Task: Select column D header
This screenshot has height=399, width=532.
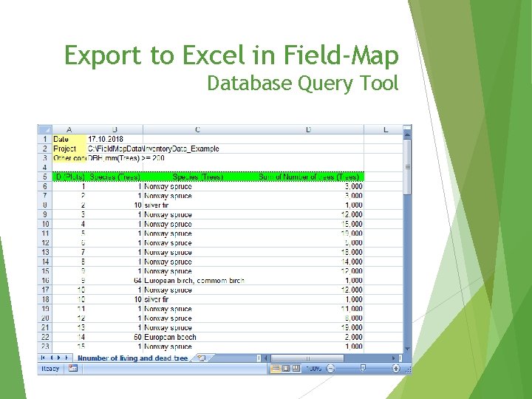Action: pyautogui.click(x=308, y=129)
